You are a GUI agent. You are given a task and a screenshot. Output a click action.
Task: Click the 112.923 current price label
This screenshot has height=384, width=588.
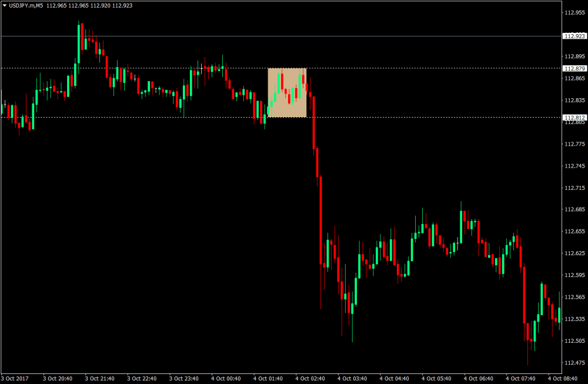574,36
